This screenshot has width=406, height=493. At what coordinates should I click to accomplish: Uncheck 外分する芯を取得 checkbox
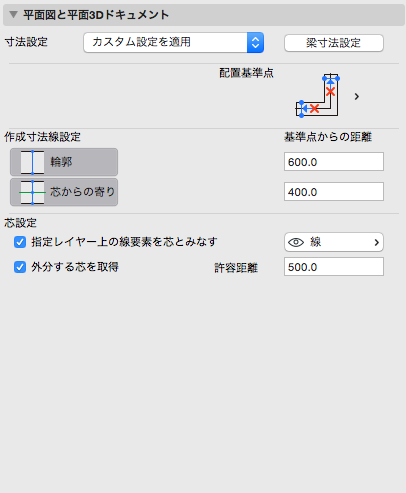point(20,267)
